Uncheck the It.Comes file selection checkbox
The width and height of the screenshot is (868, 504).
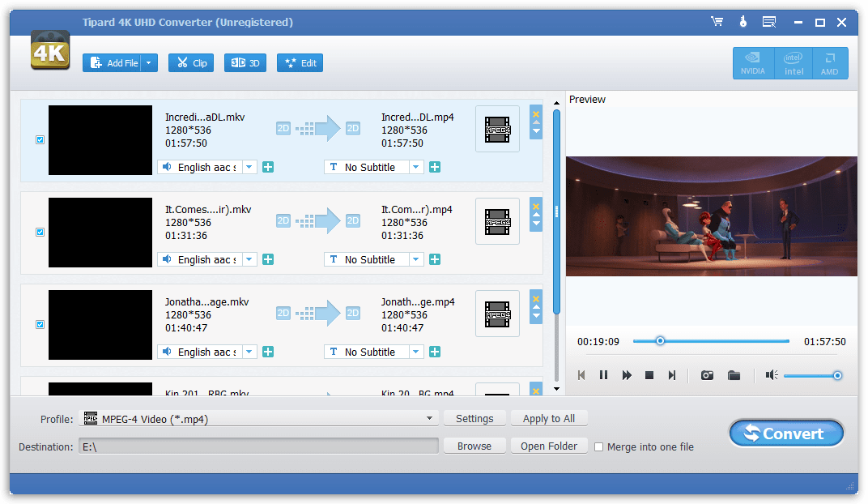(39, 233)
